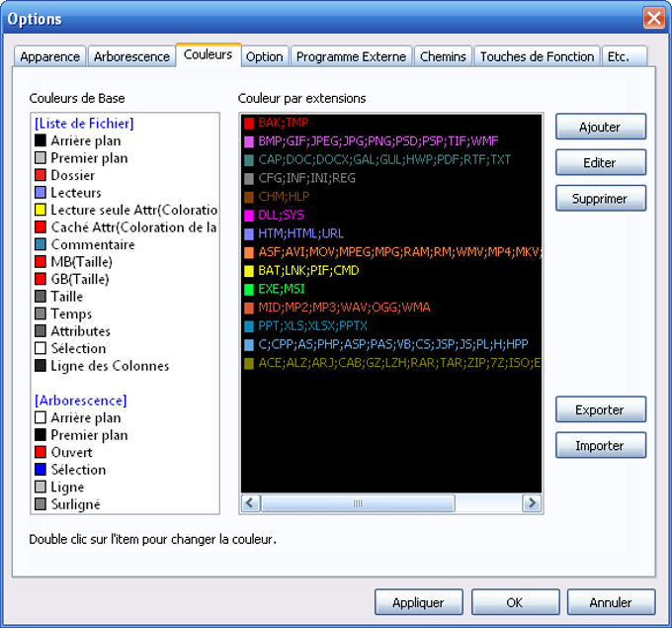Select the BMP;GIF;JPEG image extensions row

pos(391,141)
